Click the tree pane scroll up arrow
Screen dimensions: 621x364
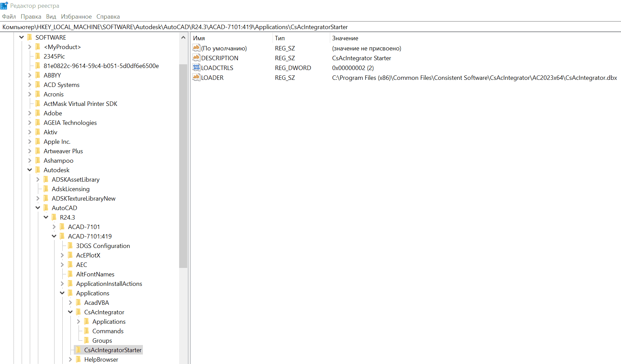click(183, 38)
